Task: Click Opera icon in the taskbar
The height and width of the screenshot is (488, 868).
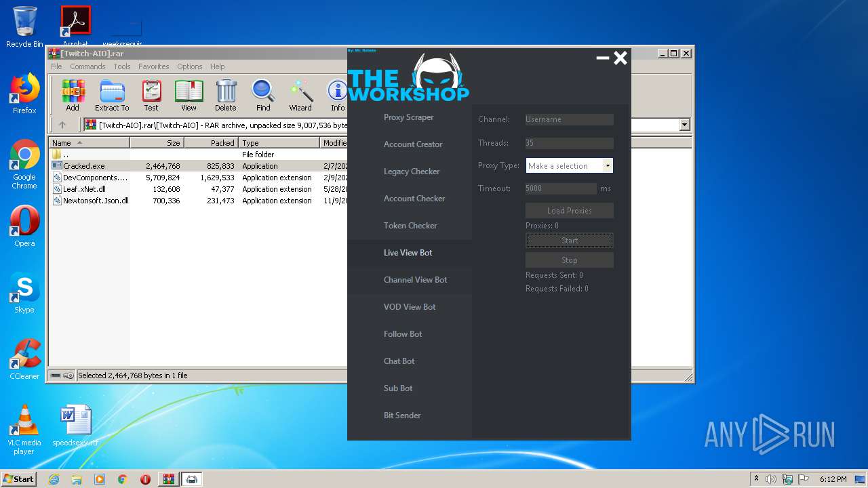Action: click(x=145, y=479)
